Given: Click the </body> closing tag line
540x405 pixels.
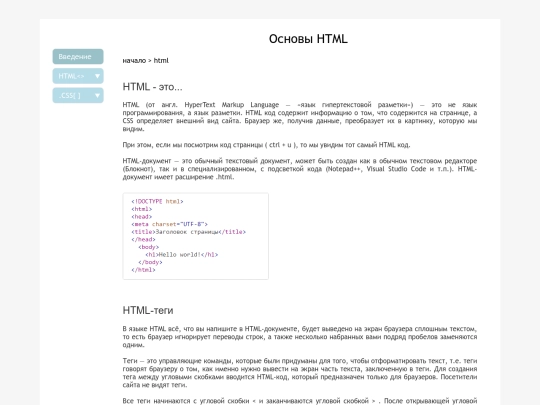Looking at the screenshot, I should click(x=150, y=262).
